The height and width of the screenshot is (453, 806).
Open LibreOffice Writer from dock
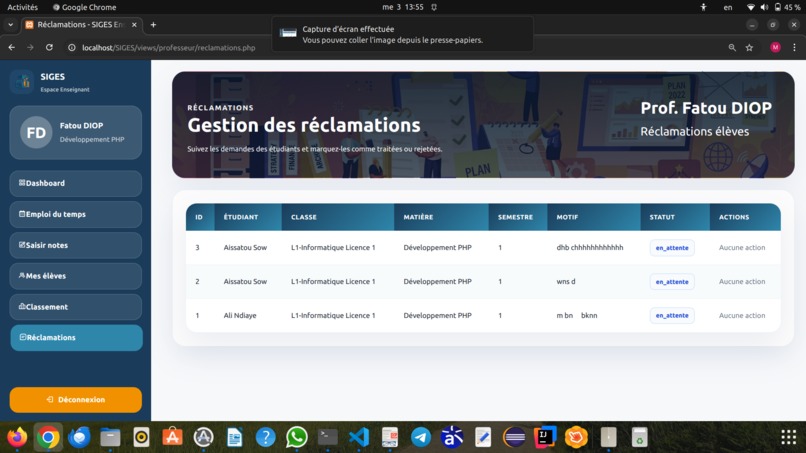234,437
